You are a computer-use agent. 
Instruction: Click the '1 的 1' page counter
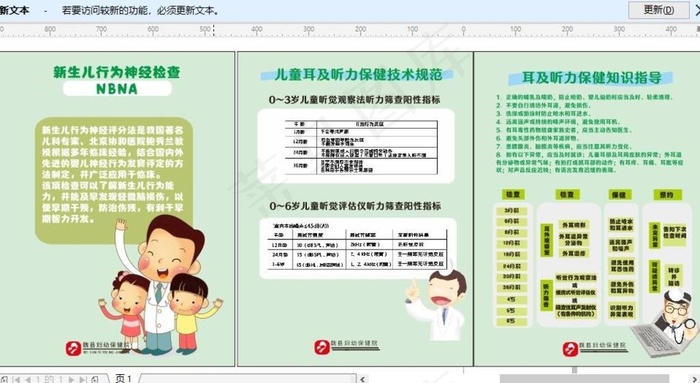(49, 379)
